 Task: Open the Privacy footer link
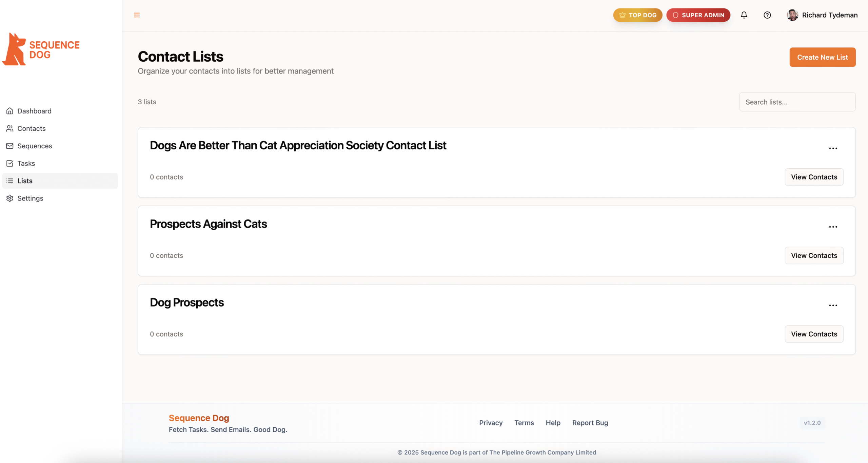491,423
